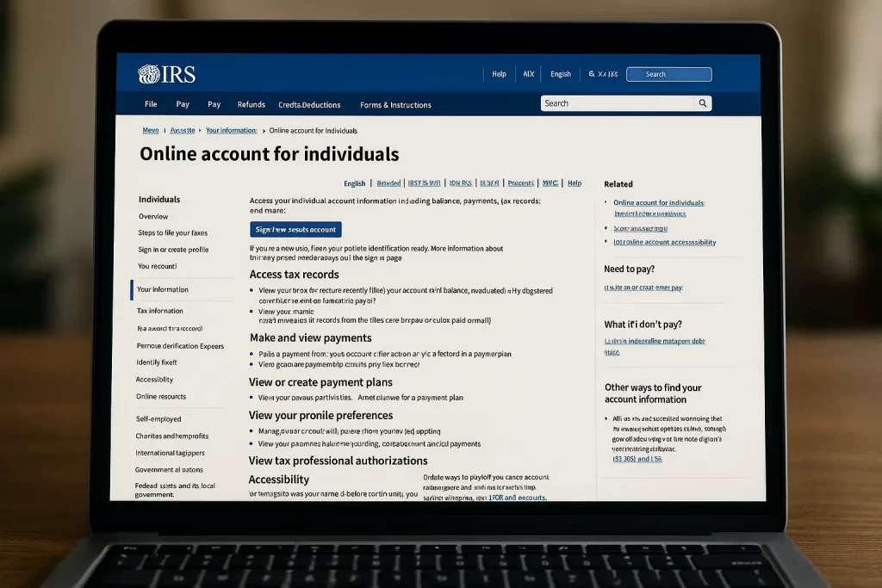
Task: Open Overview under Individuals sidebar
Action: 152,216
